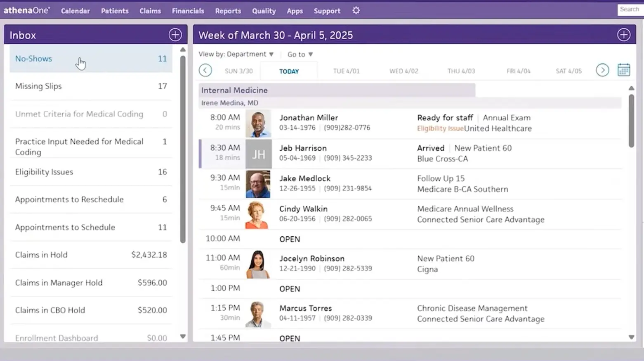Open Unmet Criteria for Medical Coding item
The width and height of the screenshot is (644, 361).
[91, 114]
